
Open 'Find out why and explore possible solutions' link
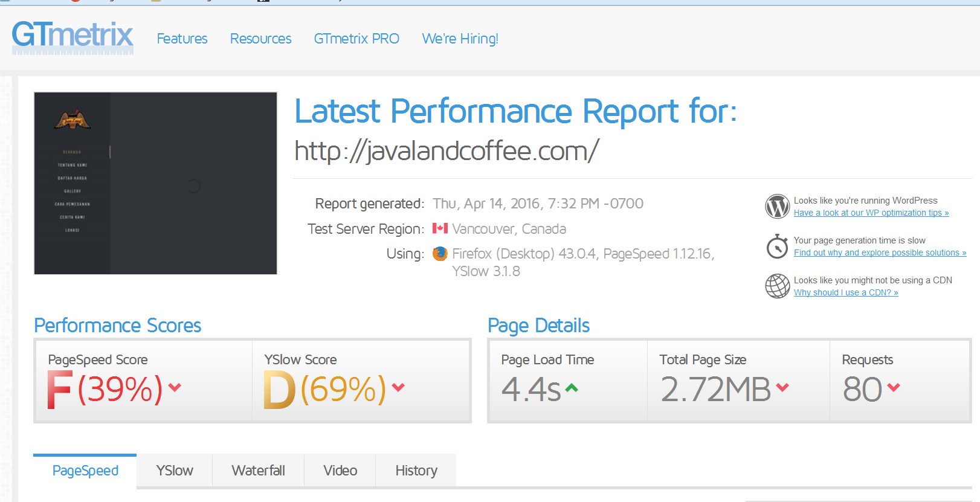point(880,253)
